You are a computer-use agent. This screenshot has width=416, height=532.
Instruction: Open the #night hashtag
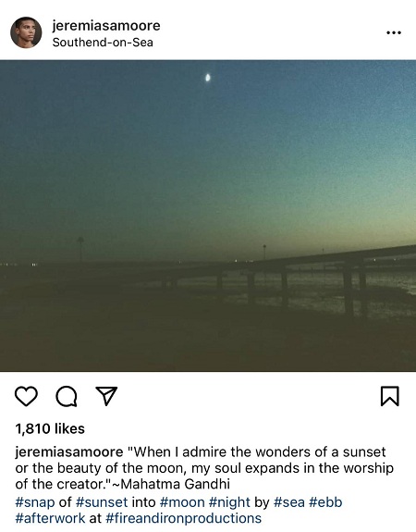(229, 502)
